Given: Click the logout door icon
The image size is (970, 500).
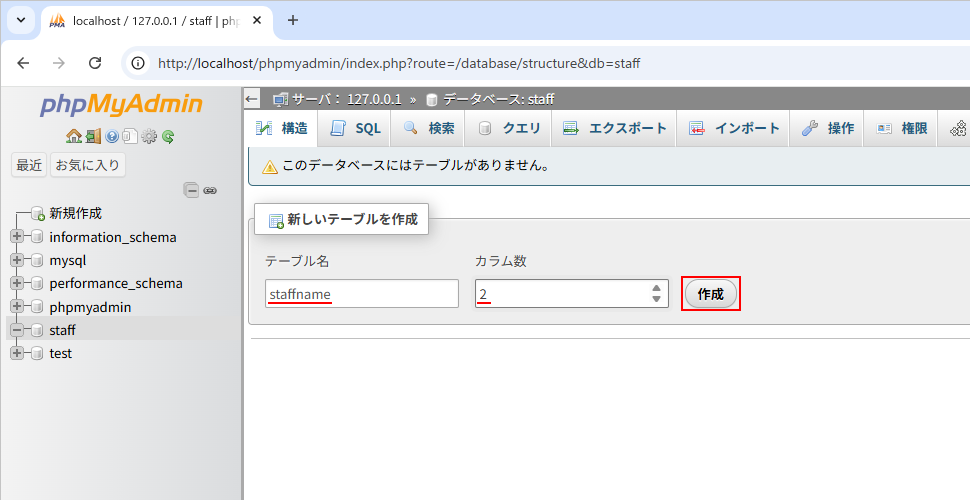Looking at the screenshot, I should click(92, 136).
